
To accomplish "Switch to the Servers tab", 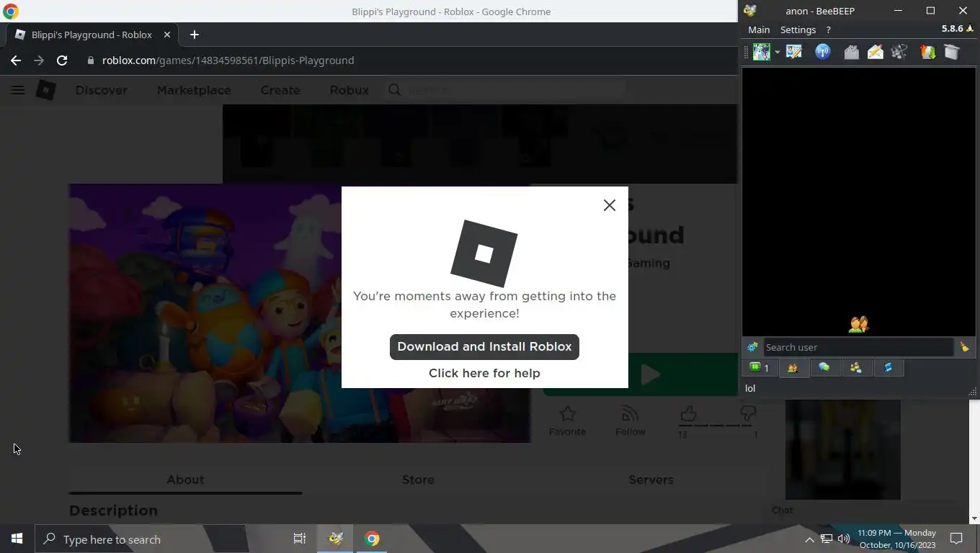I will (x=651, y=480).
